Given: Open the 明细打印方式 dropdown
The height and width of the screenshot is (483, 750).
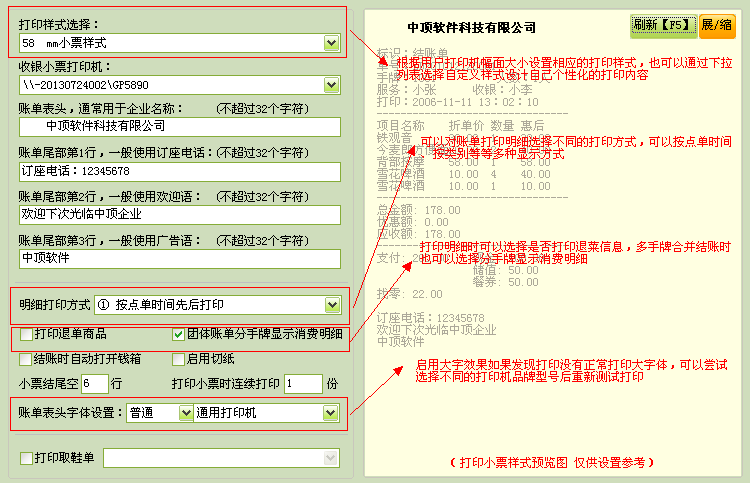Looking at the screenshot, I should click(332, 305).
